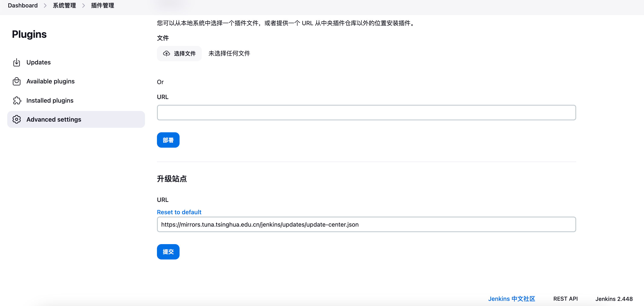Viewport: 644px width, 306px height.
Task: Navigate to Dashboard breadcrumb
Action: click(x=23, y=6)
